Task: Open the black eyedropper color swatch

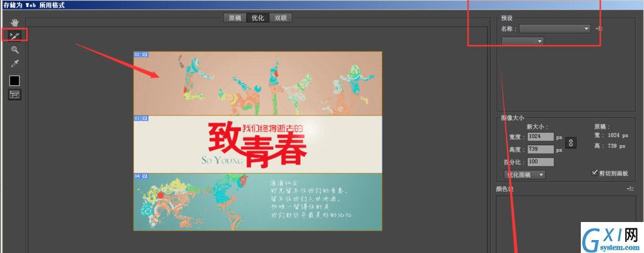Action: [14, 81]
